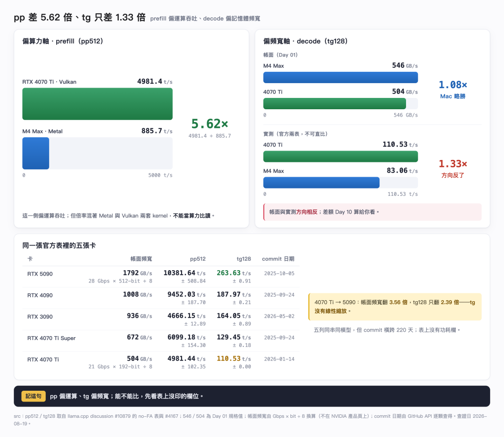Click the '4981.44 t/s' pp512 cell

click(x=187, y=359)
